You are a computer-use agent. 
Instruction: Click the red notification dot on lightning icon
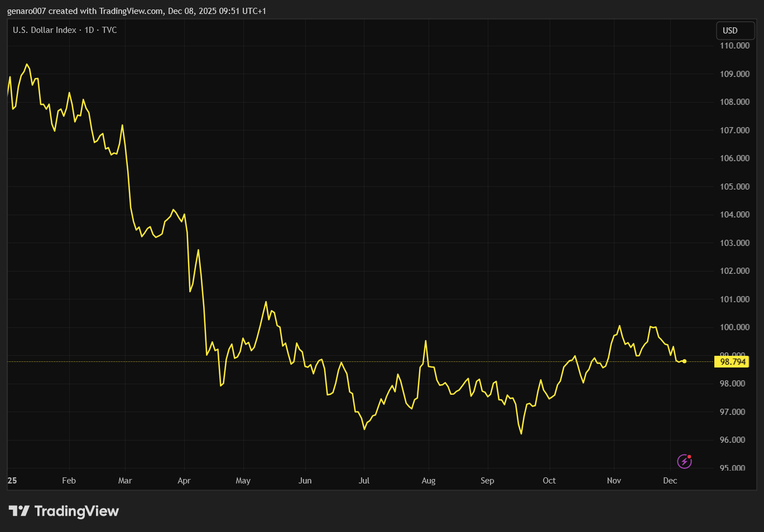coord(689,456)
